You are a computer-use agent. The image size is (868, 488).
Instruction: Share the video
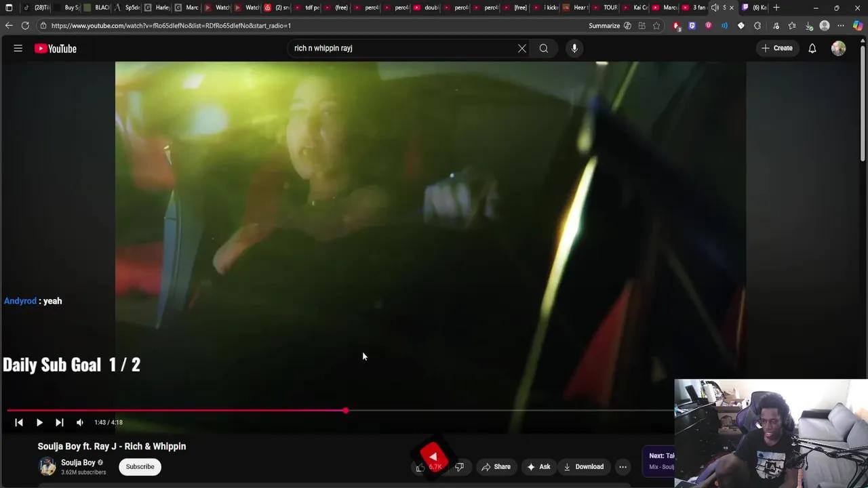click(x=496, y=466)
